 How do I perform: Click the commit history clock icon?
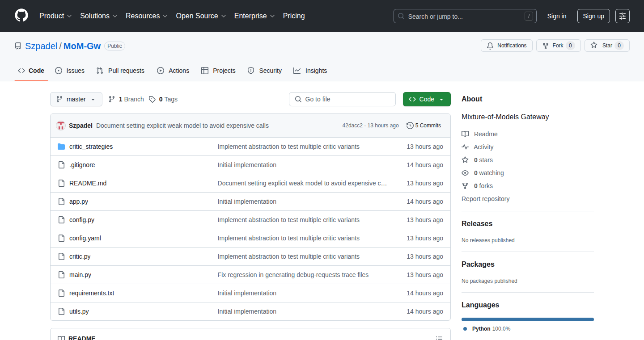pos(410,126)
